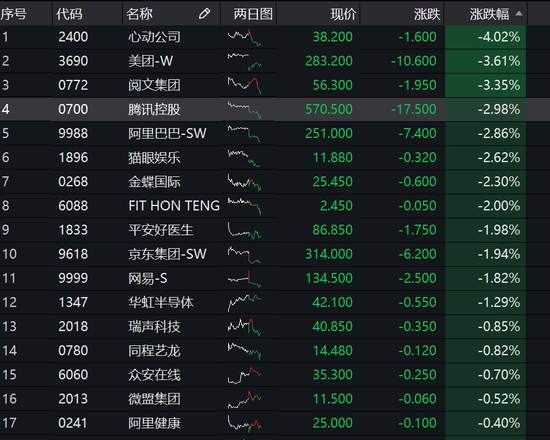Open two-day chart for 金蝶国际
The height and width of the screenshot is (440, 550).
pos(244,182)
